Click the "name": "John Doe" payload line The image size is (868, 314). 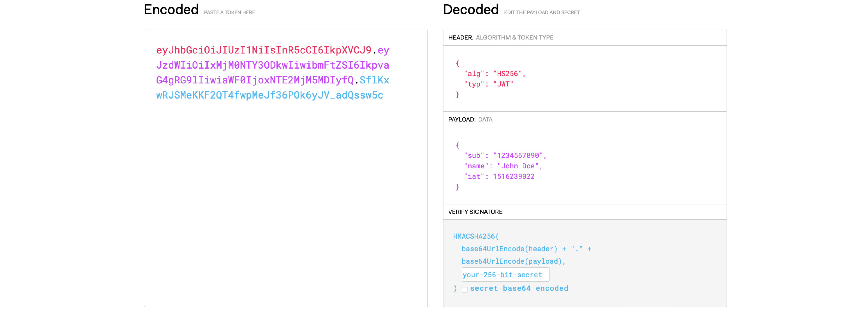click(x=503, y=166)
